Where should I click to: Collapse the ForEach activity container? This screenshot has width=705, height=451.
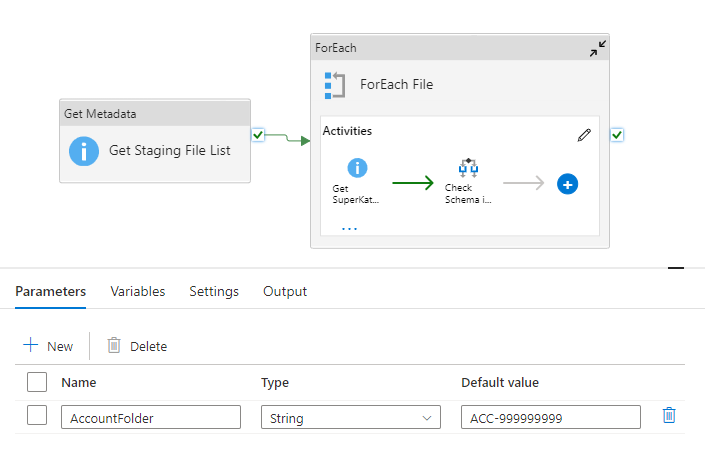point(597,48)
